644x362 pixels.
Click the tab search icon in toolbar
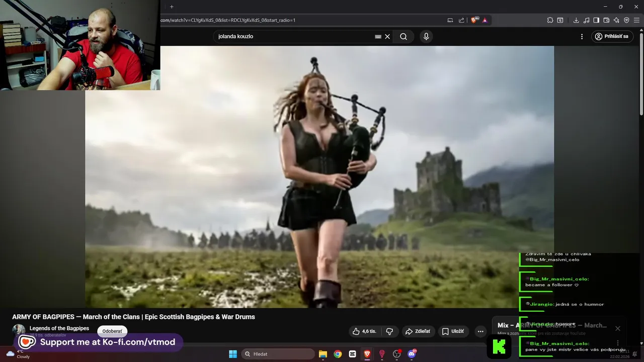tap(560, 20)
